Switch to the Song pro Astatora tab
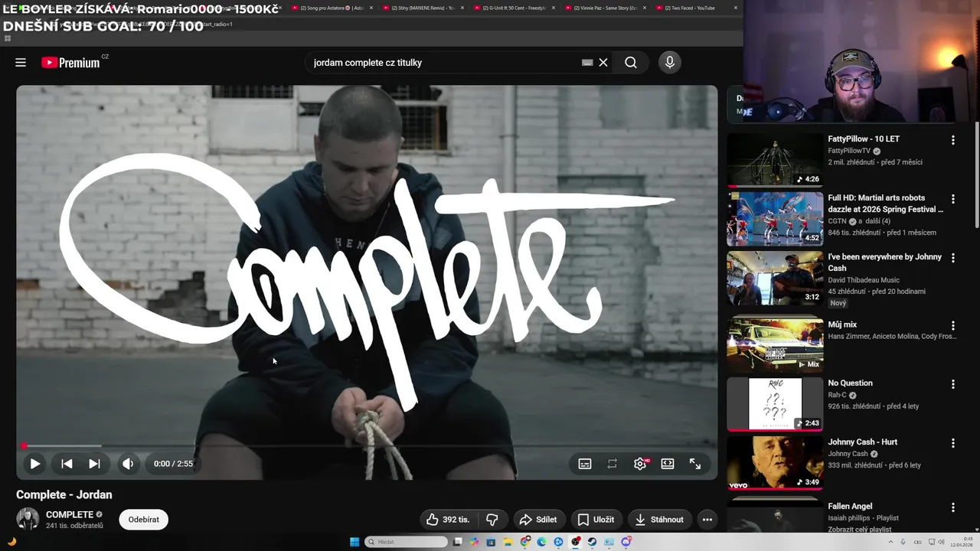The image size is (980, 551). point(330,8)
